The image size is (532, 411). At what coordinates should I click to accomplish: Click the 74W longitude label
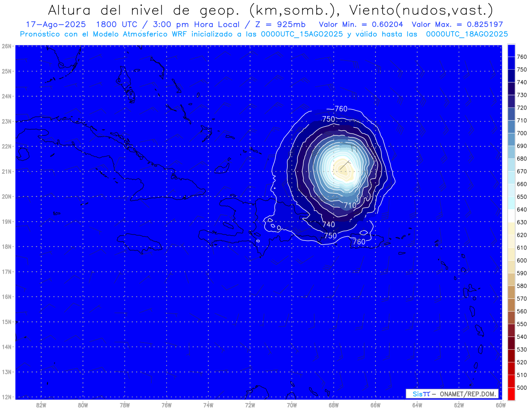pyautogui.click(x=208, y=405)
